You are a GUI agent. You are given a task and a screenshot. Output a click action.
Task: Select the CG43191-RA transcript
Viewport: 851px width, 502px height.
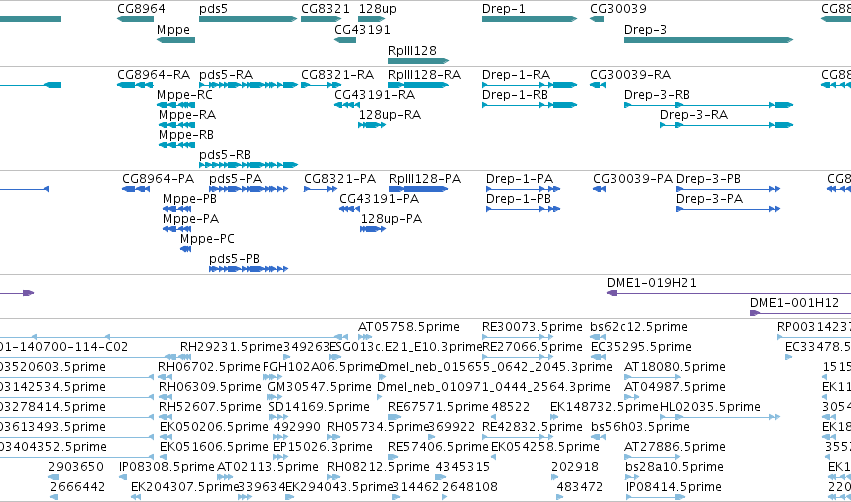[347, 105]
